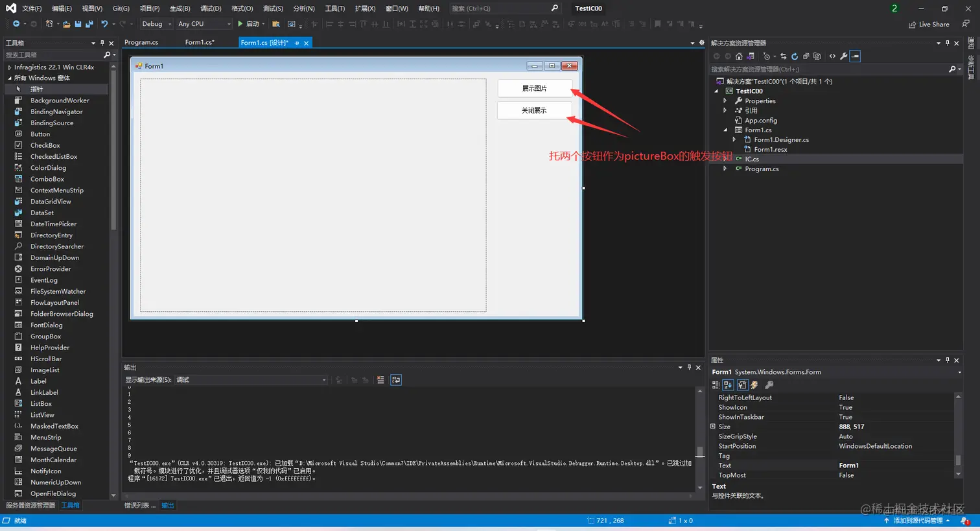Click the Show All Files icon
The image size is (980, 531).
[x=817, y=56]
